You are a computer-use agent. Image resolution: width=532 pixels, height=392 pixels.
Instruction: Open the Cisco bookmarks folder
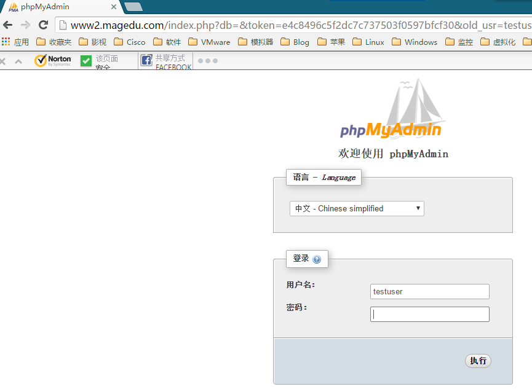coord(130,42)
